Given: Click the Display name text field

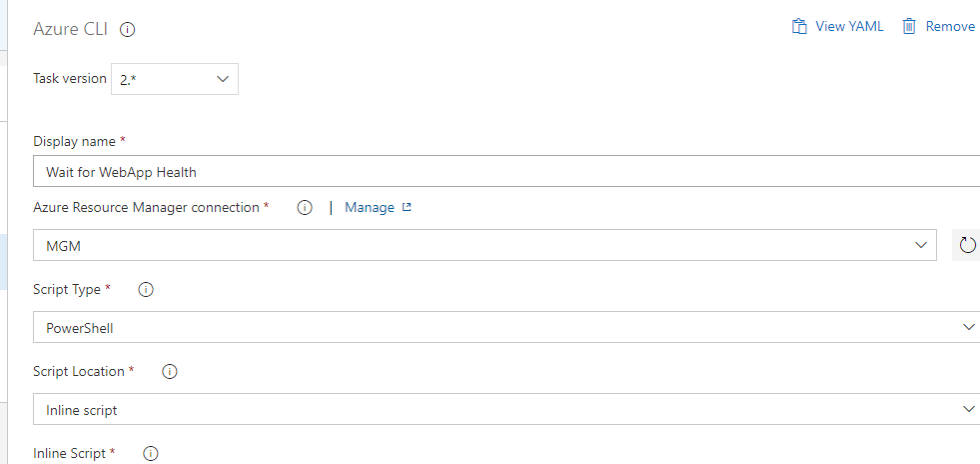Looking at the screenshot, I should (499, 172).
